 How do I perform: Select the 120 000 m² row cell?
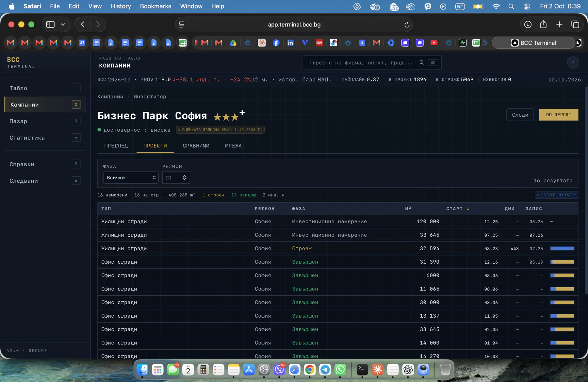coord(428,222)
